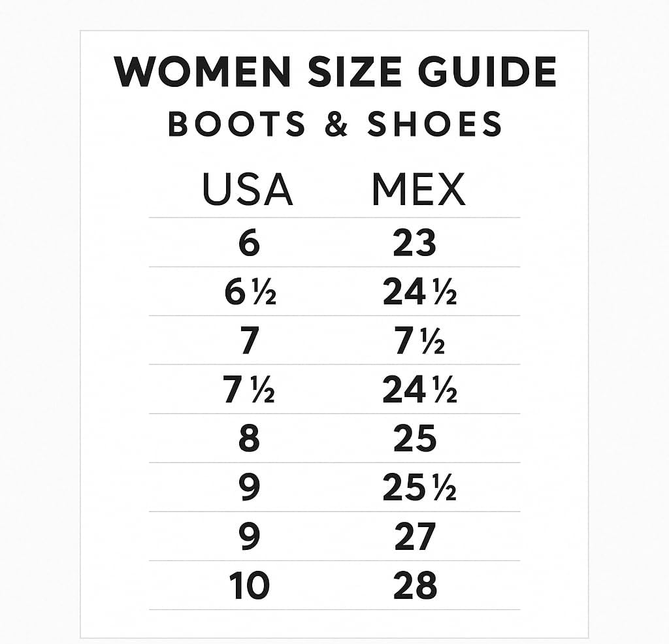Click MEX size 28 cell
This screenshot has height=644, width=669.
pyautogui.click(x=414, y=586)
